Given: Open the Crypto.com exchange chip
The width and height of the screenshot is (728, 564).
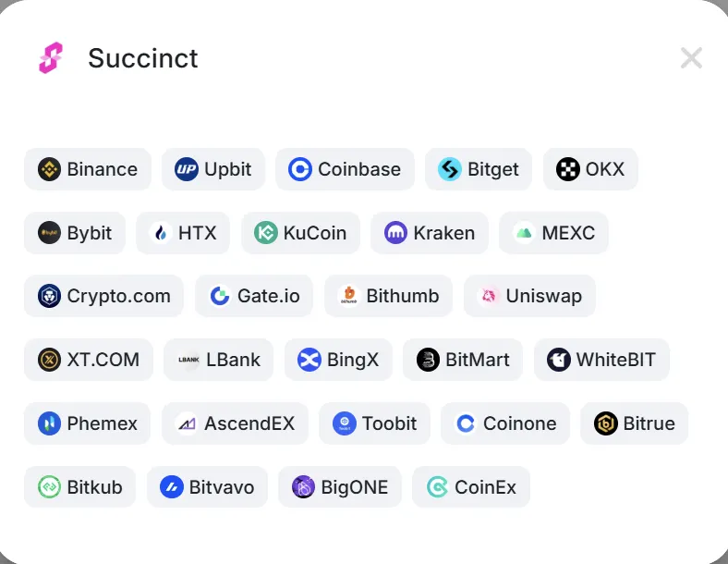Looking at the screenshot, I should [103, 296].
